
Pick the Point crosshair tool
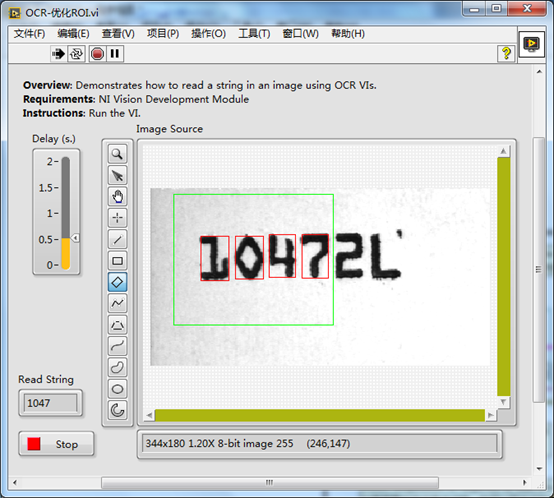point(117,218)
